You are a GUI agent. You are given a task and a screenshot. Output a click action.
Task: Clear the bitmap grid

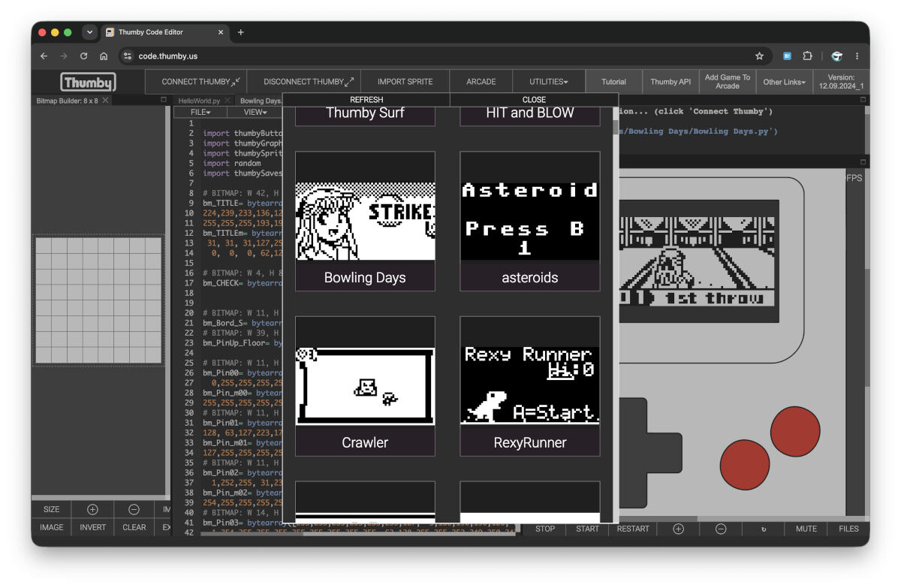pos(134,527)
